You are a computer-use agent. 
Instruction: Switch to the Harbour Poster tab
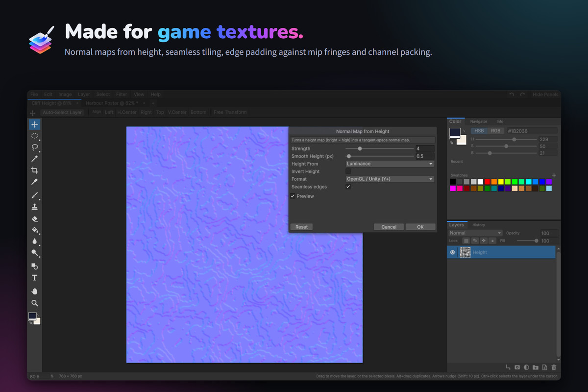click(x=112, y=103)
